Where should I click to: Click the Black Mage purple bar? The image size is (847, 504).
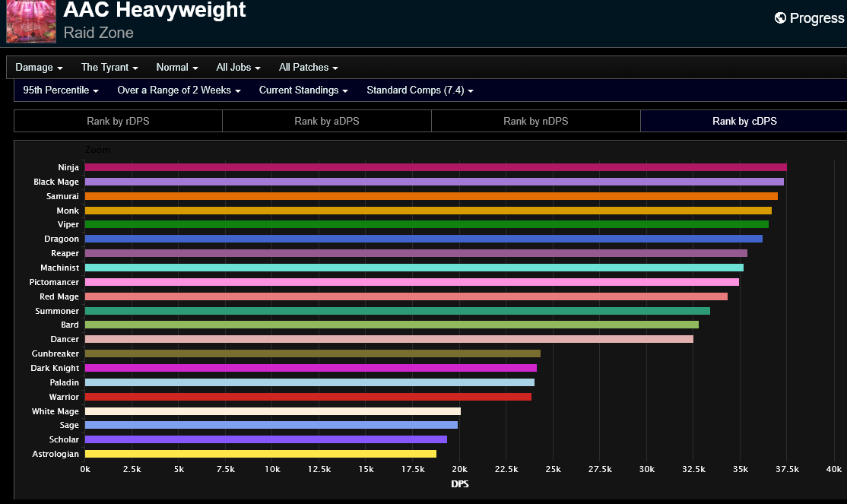pos(434,182)
